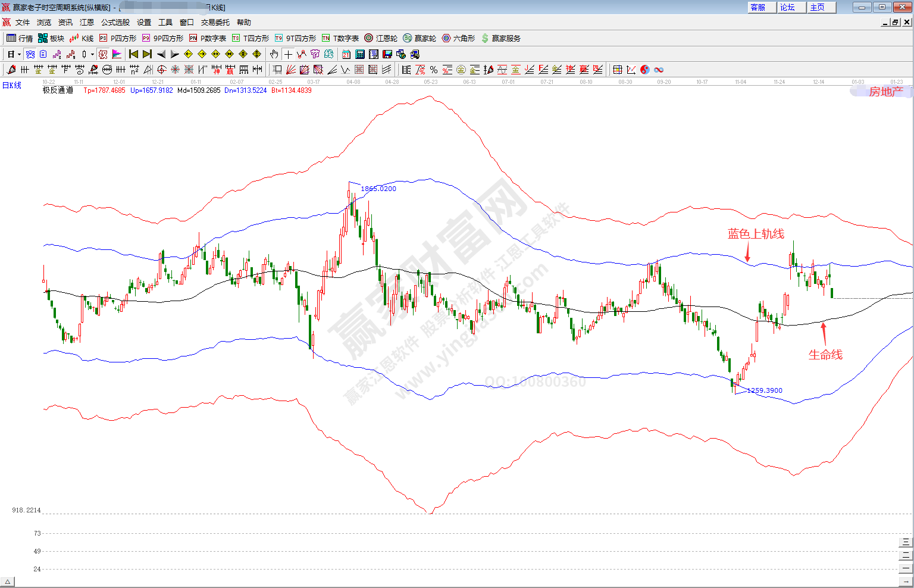The height and width of the screenshot is (588, 914).
Task: Click the blue infinity symbol icon
Action: [659, 70]
